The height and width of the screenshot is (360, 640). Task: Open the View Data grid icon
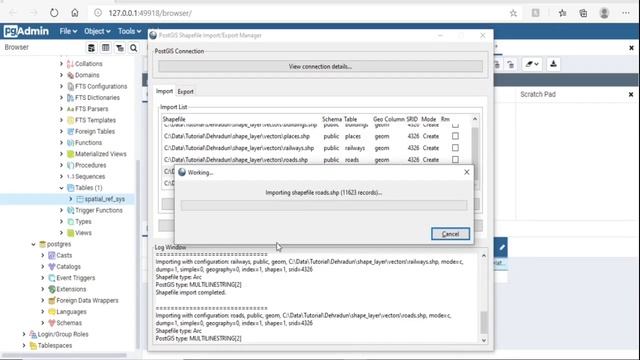[x=105, y=48]
